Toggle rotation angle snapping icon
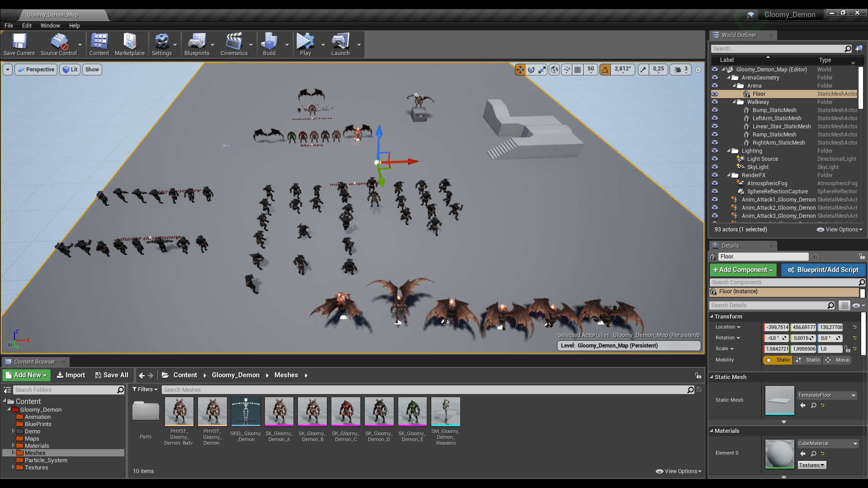The image size is (868, 488). [605, 70]
